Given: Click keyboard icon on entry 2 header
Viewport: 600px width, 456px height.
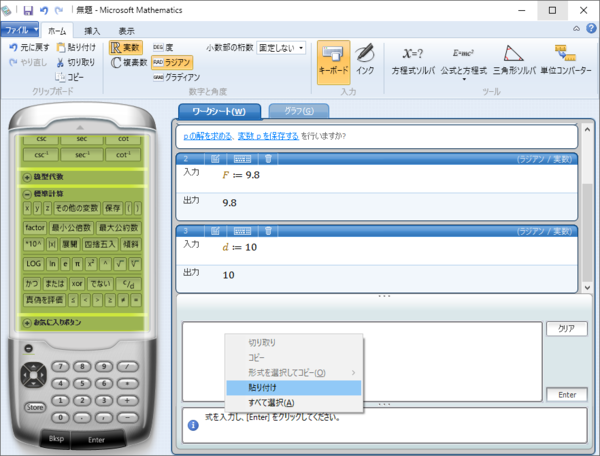Looking at the screenshot, I should click(x=242, y=159).
